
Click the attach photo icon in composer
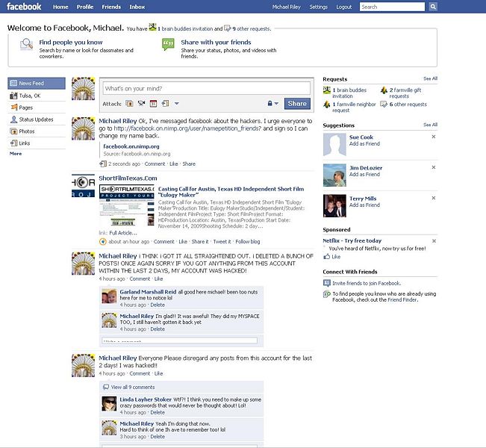129,104
